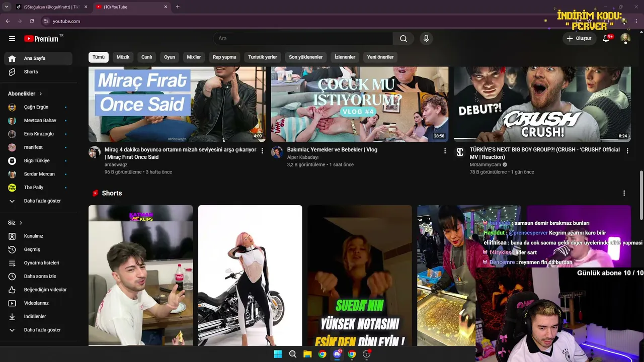
Task: Open Mevtcan Bahav subscription channel
Action: click(x=38, y=121)
